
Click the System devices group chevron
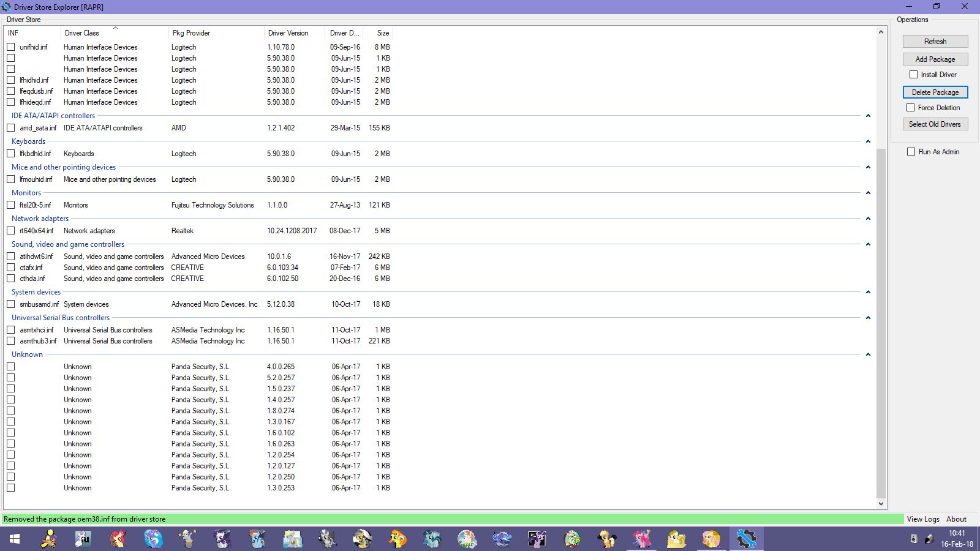(x=868, y=292)
